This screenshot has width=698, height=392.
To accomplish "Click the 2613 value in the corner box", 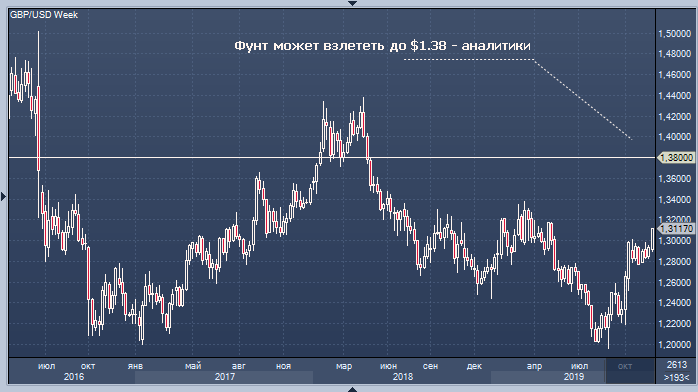I will pyautogui.click(x=677, y=365).
